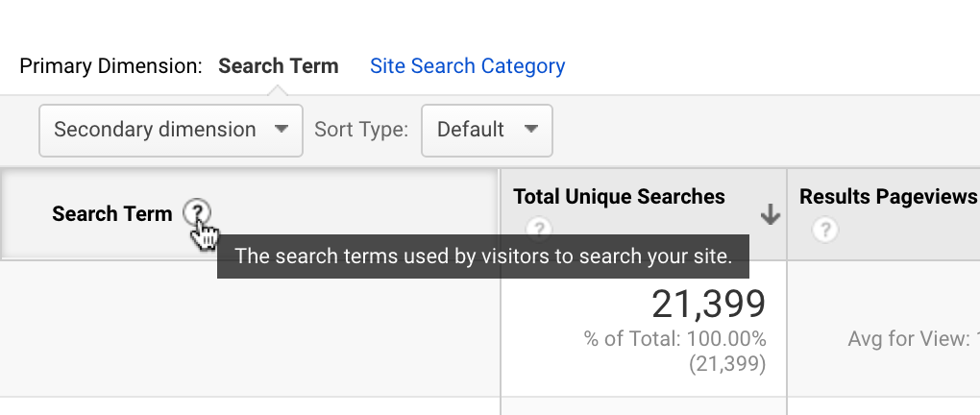Screen dimensions: 980x415
Task: Sort by Total Unique Searches column
Action: pos(619,197)
